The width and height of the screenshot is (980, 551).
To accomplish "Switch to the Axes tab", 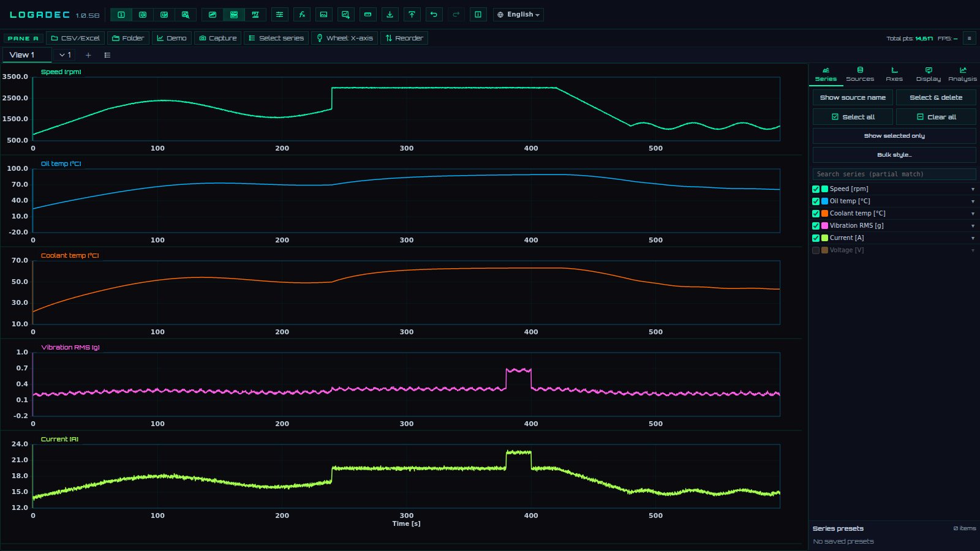I will click(894, 74).
